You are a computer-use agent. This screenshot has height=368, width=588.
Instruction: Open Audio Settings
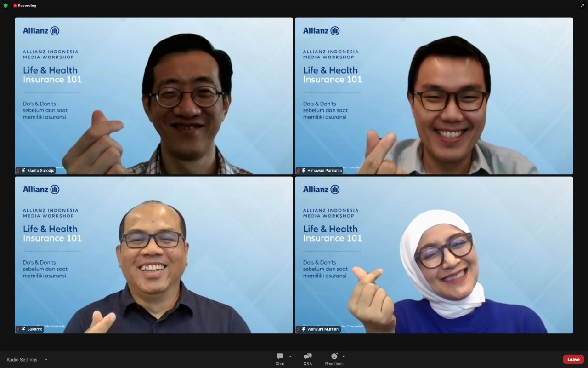point(22,360)
